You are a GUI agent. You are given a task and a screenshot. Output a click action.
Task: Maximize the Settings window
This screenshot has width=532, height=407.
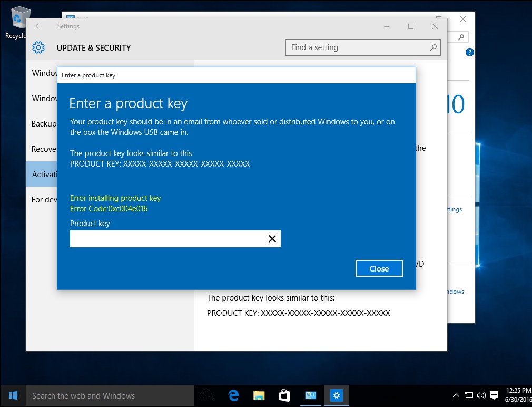click(x=411, y=26)
